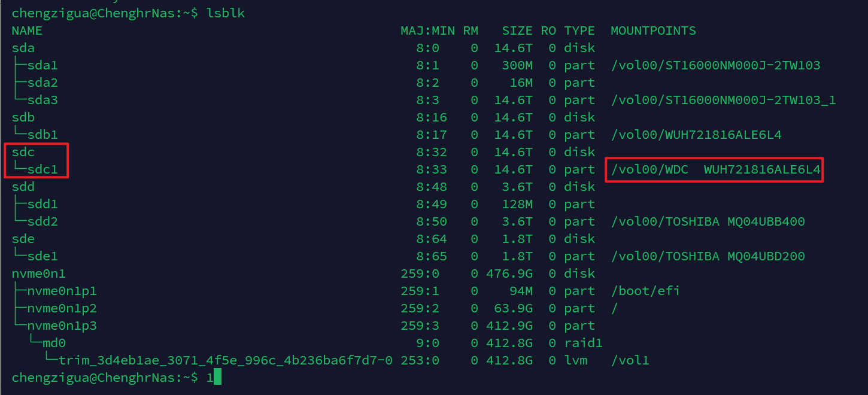Viewport: 868px width, 395px height.
Task: Click the MAJ:MIN column header
Action: coord(428,31)
